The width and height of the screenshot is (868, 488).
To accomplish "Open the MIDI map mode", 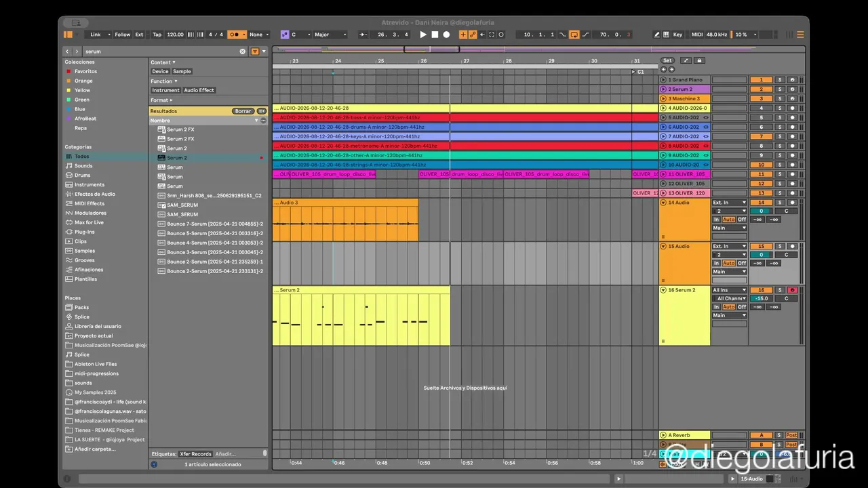I will (x=697, y=35).
